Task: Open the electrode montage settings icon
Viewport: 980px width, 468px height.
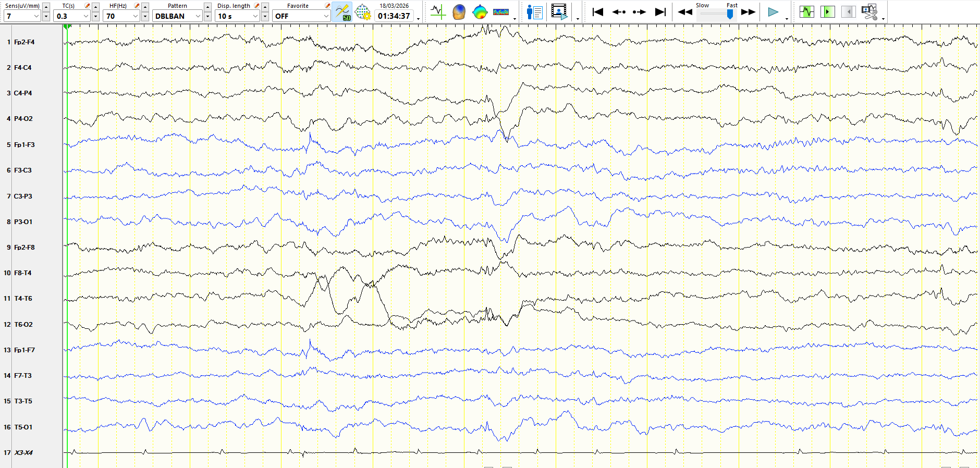Action: click(363, 11)
